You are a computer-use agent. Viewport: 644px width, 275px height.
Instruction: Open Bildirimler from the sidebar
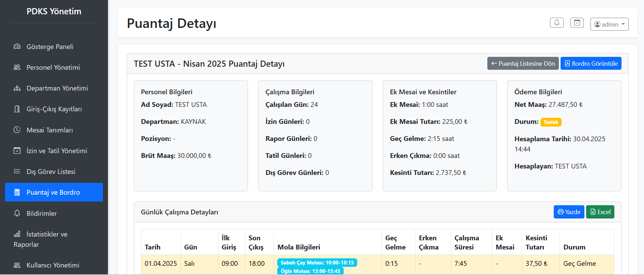(42, 213)
